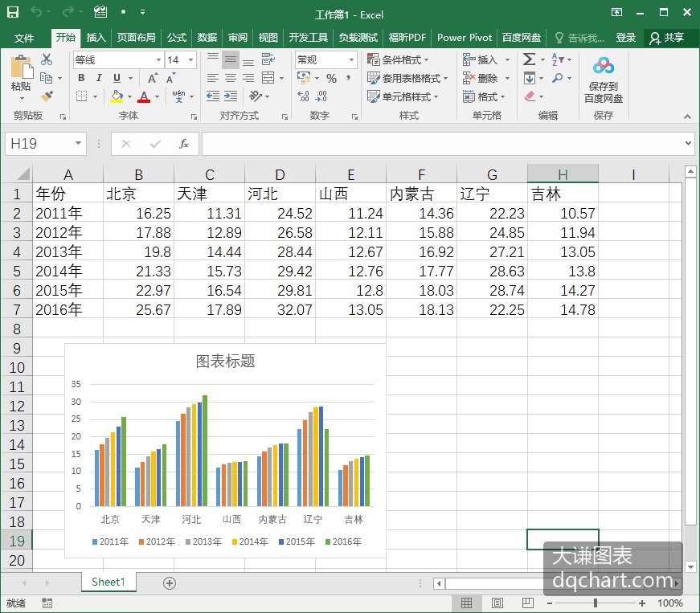
Task: Open the 插入 ribbon tab
Action: pos(96,38)
